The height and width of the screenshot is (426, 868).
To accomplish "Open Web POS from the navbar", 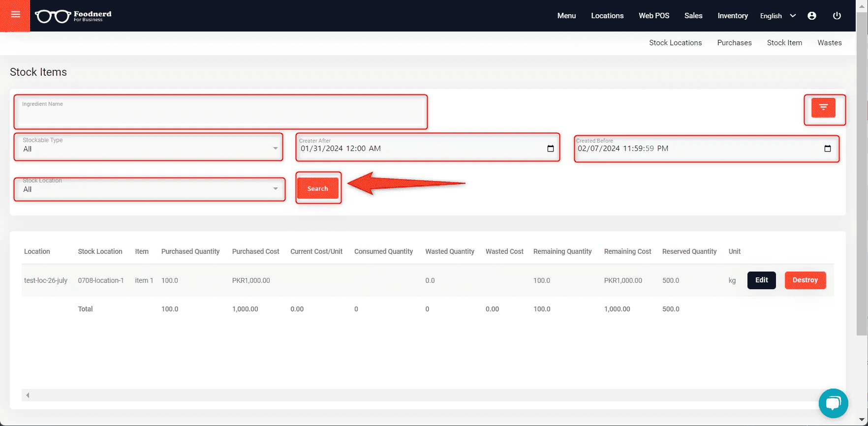I will pos(654,16).
